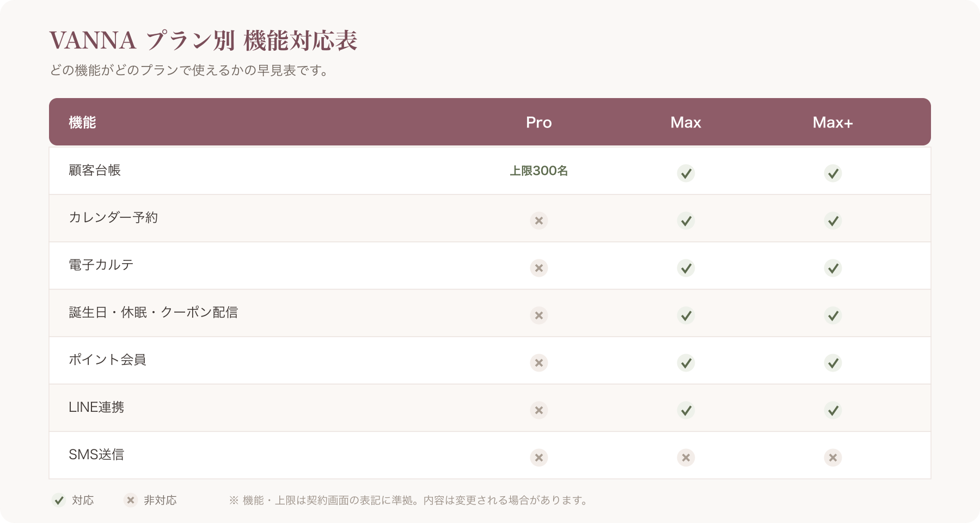The height and width of the screenshot is (523, 980).
Task: Click the Max+ cross icon for SMS送信
Action: click(x=833, y=458)
